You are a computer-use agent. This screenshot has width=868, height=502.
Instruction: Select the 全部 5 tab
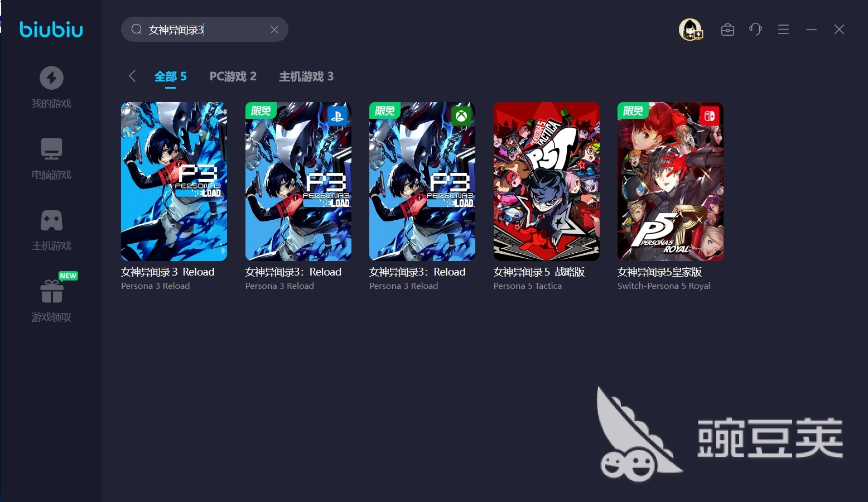(x=171, y=76)
